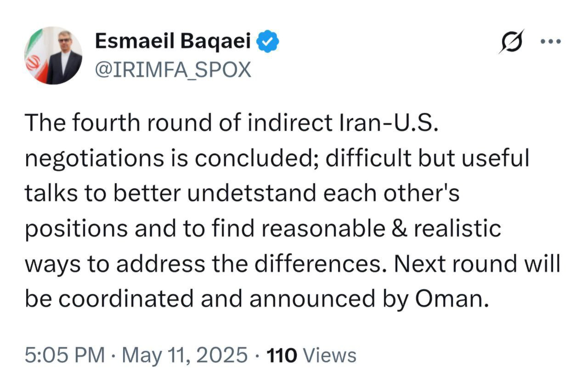Click the Grok slash icon
Screen dimensions: 588x388
pyautogui.click(x=512, y=42)
